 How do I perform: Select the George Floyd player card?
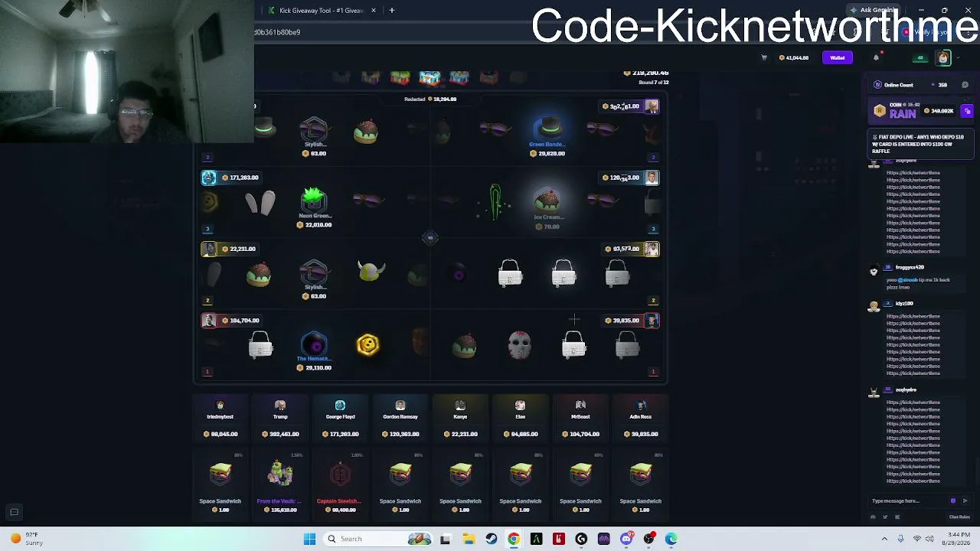pos(340,419)
